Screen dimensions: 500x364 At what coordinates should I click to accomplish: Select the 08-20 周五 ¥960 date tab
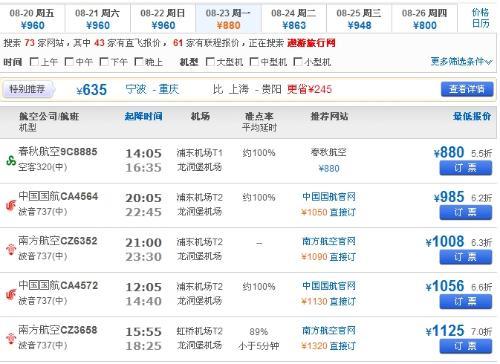pos(32,19)
